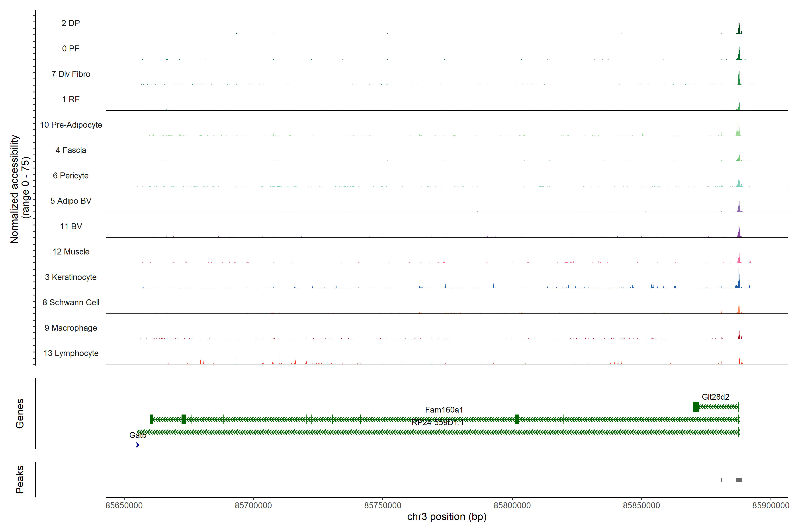This screenshot has width=798, height=532.
Task: Click the leftmost Fam160a1 exon block
Action: pos(152,419)
